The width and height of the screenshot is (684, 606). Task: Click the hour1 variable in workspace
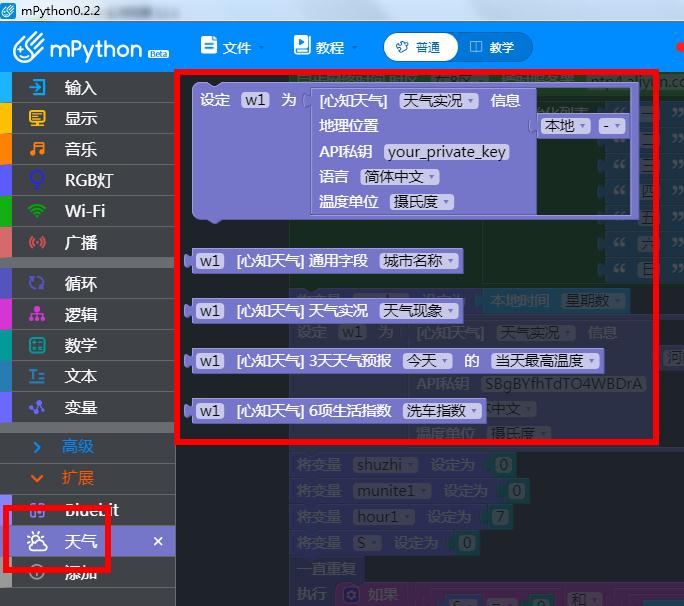(383, 517)
